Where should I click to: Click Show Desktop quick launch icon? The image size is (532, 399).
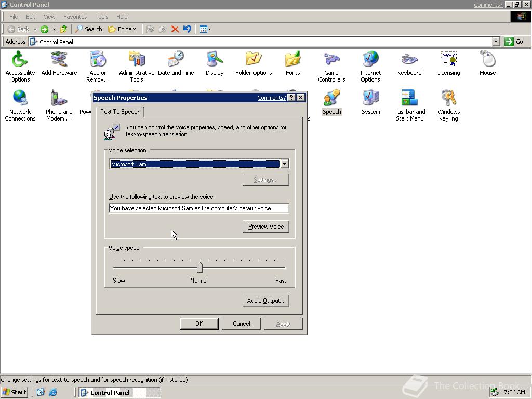pyautogui.click(x=41, y=393)
